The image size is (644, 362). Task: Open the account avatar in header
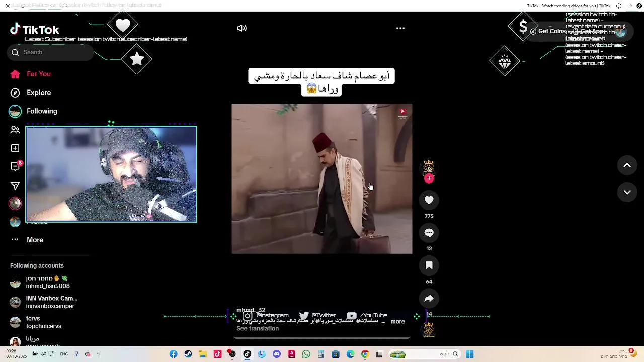[620, 31]
